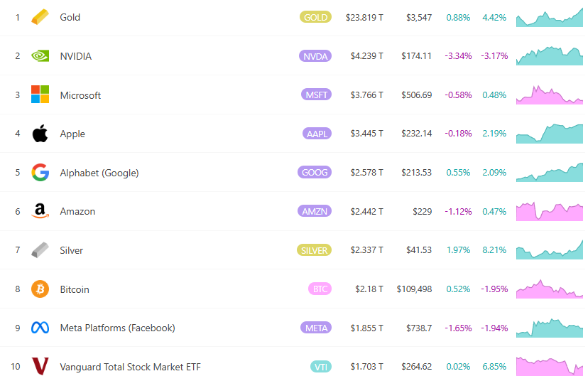Image resolution: width=588 pixels, height=381 pixels.
Task: Open the Meta Platforms (Facebook) link
Action: tap(117, 328)
